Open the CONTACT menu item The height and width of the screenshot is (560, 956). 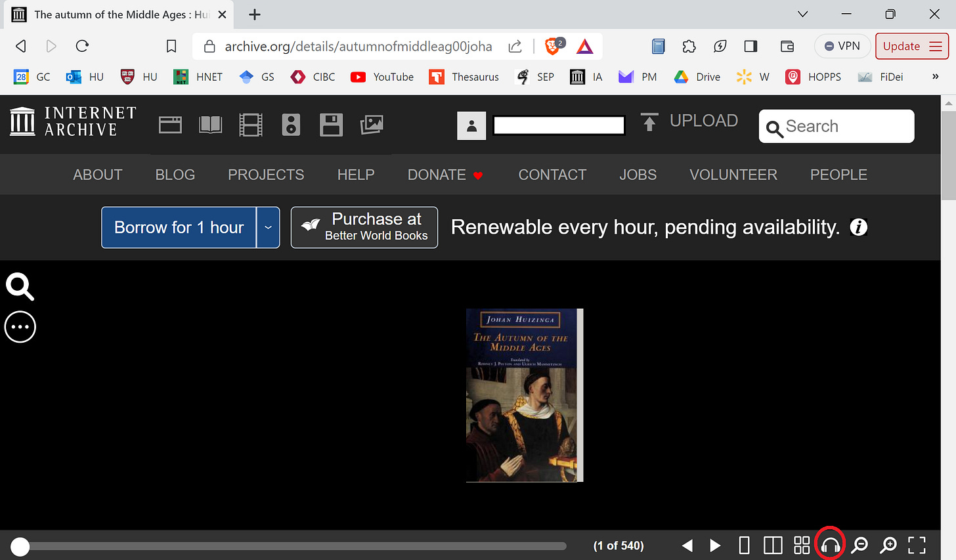click(552, 175)
